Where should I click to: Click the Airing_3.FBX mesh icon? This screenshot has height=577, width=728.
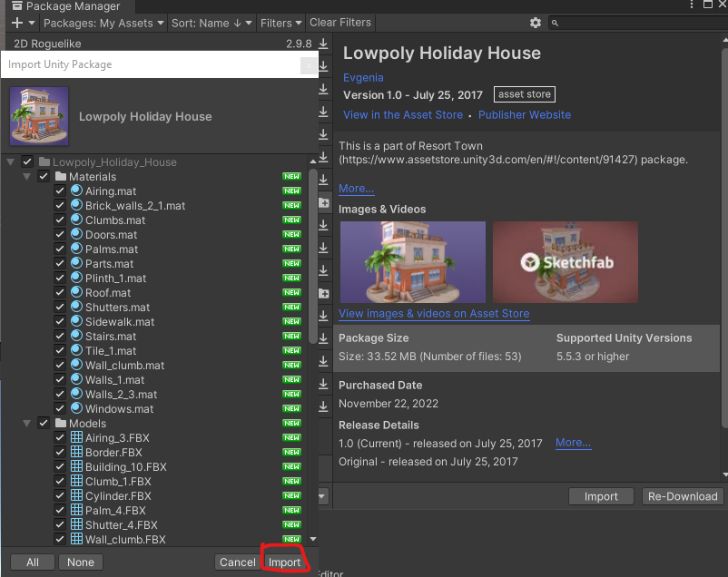point(76,437)
